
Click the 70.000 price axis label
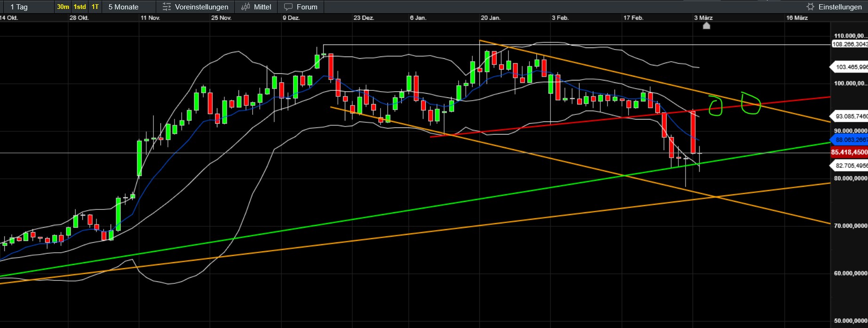[x=851, y=226]
